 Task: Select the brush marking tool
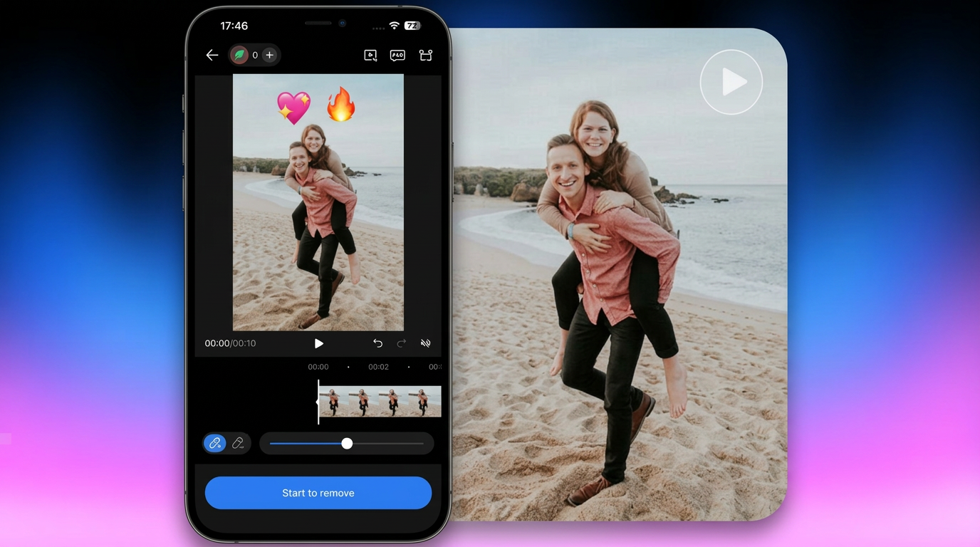tap(214, 443)
